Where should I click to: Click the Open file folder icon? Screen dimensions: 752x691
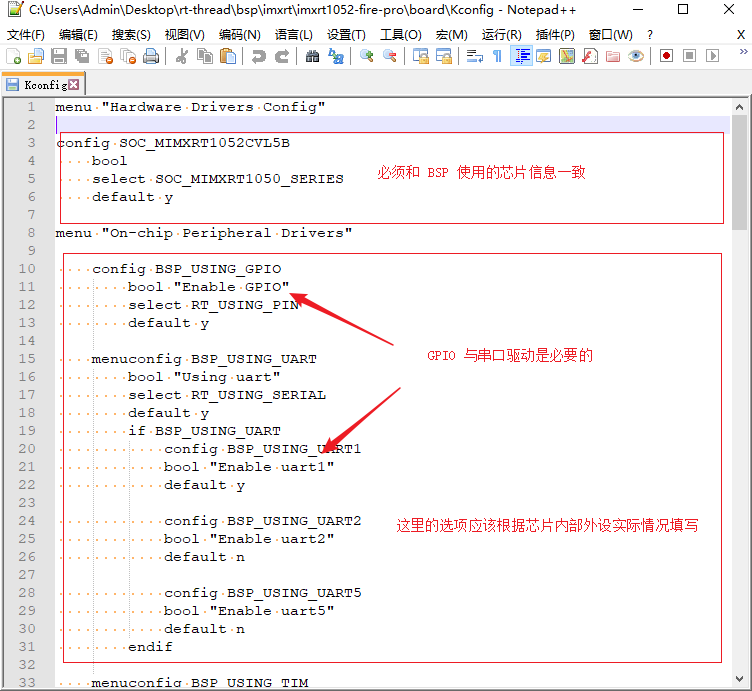tap(35, 56)
